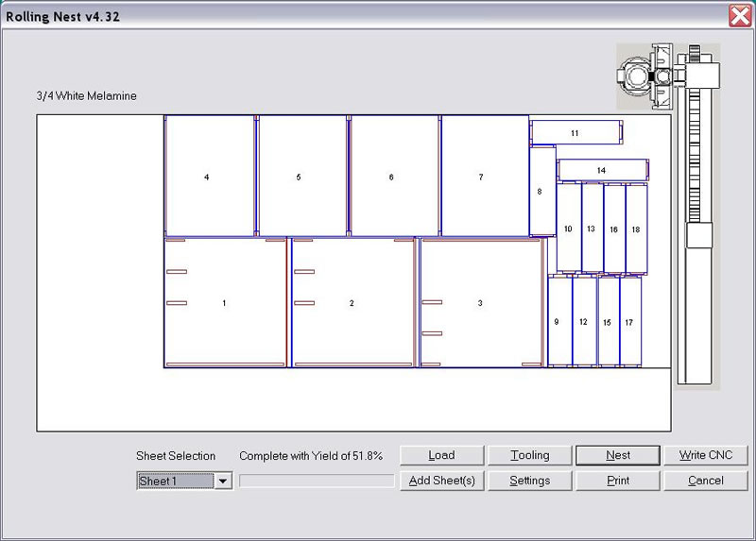The width and height of the screenshot is (756, 541).
Task: Click the CNC router head graphic
Action: click(645, 76)
